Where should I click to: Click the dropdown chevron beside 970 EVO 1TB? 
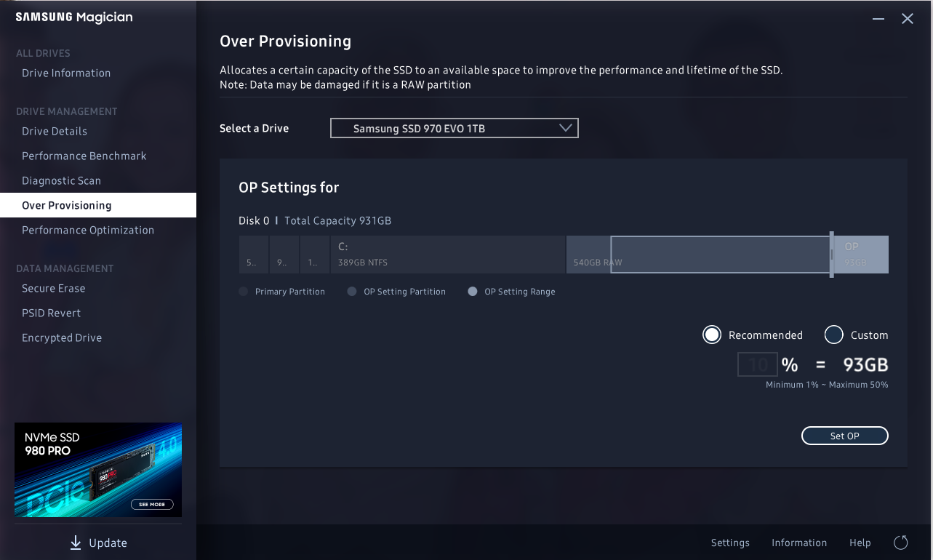(x=566, y=128)
